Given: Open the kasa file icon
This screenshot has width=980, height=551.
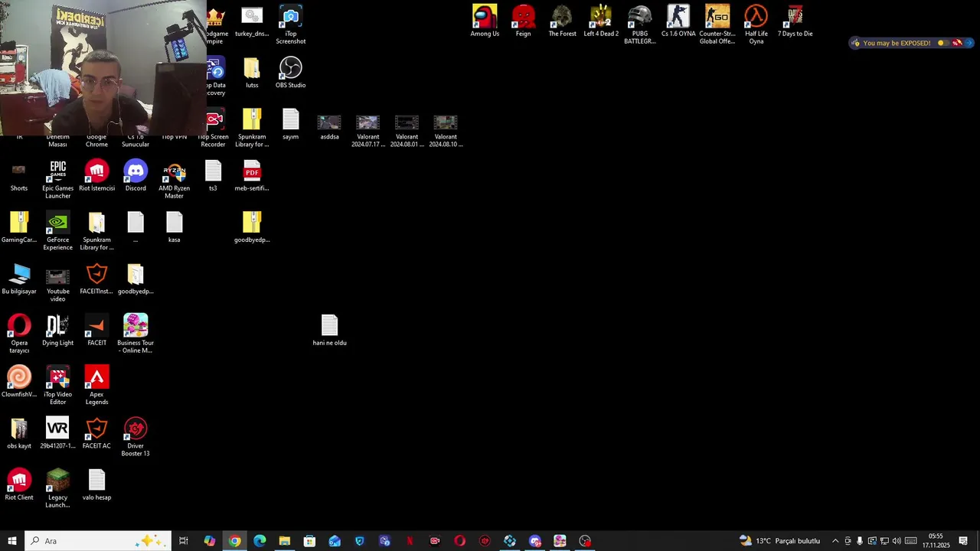Looking at the screenshot, I should [x=175, y=227].
